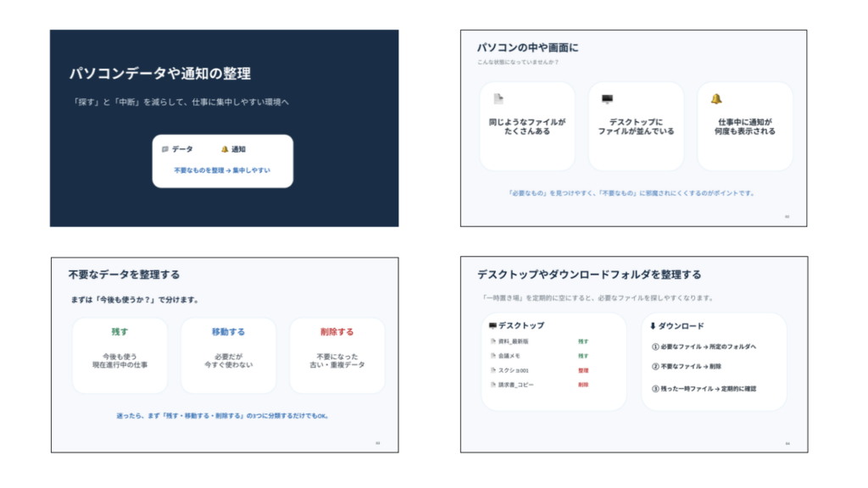The height and width of the screenshot is (488, 868).
Task: Click the subtitle starting 「探す」と「中断」を減らして
Action: [x=181, y=102]
